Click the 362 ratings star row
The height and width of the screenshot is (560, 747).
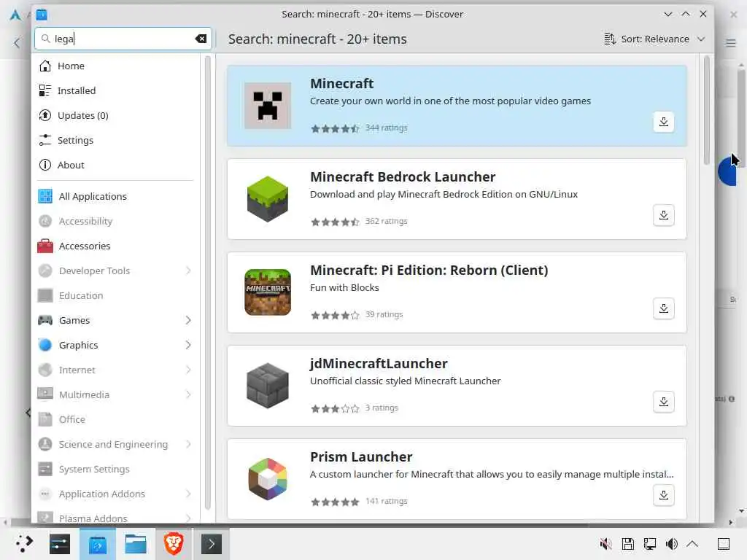click(x=335, y=222)
